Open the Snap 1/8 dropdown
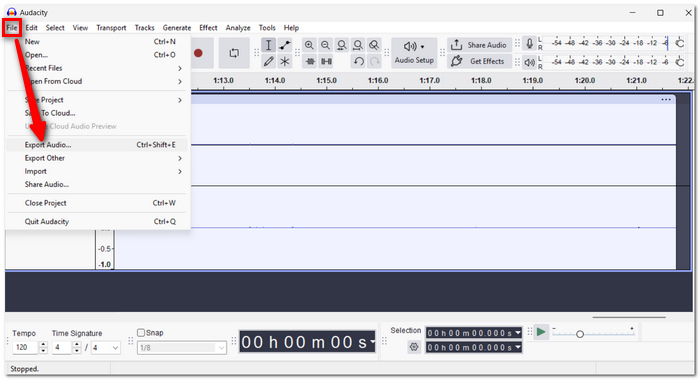700x380 pixels. click(182, 347)
